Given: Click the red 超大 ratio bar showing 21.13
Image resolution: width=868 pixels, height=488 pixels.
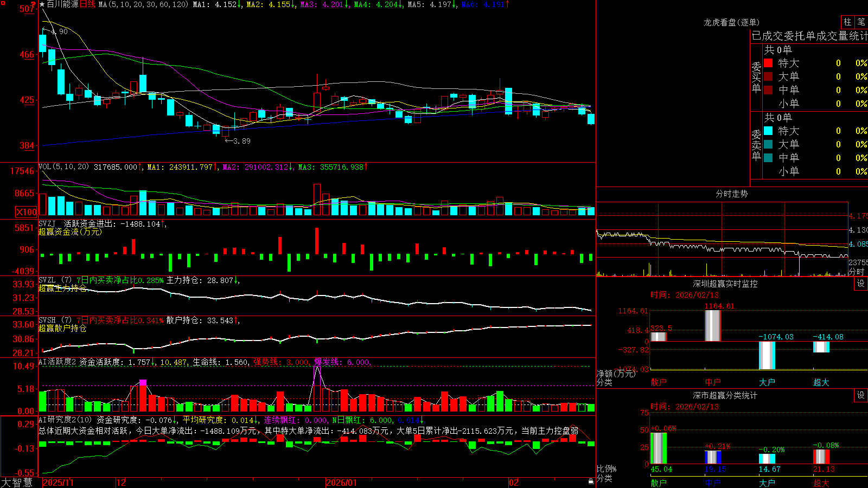Looking at the screenshot, I should (821, 457).
